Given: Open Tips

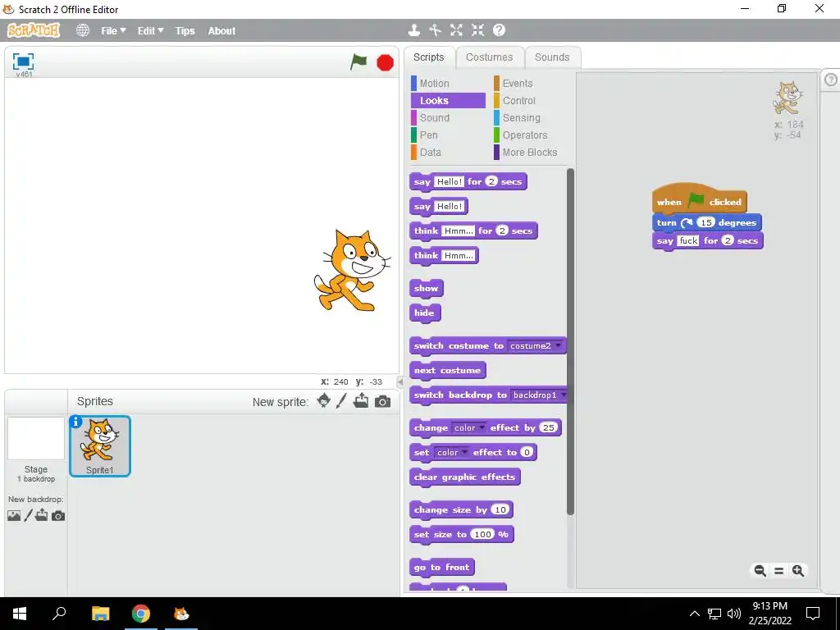Looking at the screenshot, I should coord(185,31).
